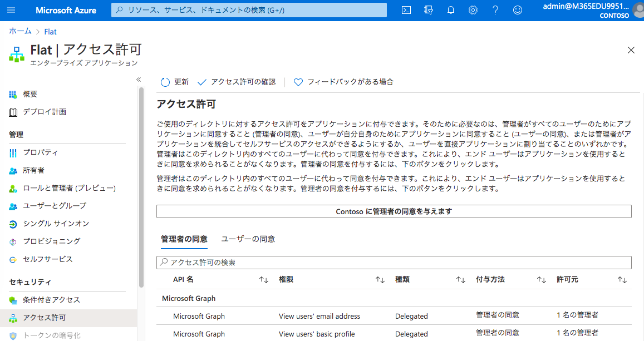Screen dimensions: 644x341
Task: Sort the 種類 column arrows
Action: coord(461,279)
